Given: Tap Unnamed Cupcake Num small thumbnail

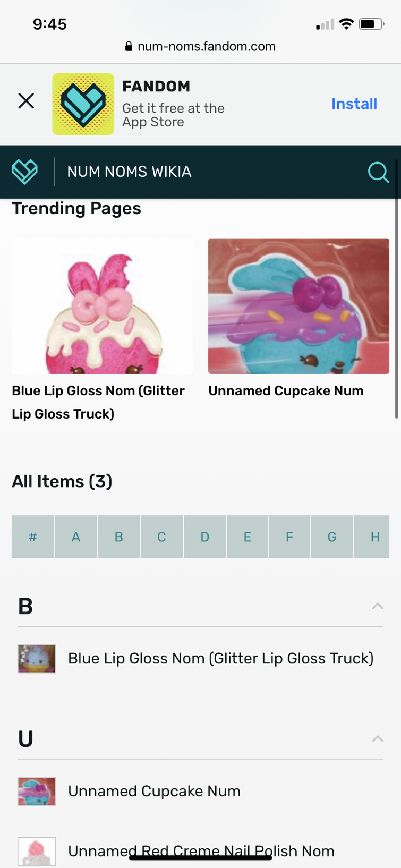Looking at the screenshot, I should point(37,792).
